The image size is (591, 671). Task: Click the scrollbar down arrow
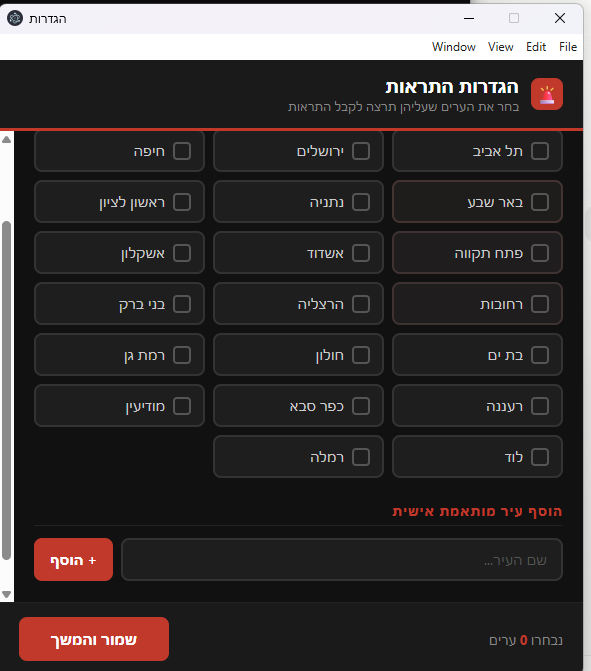pyautogui.click(x=6, y=594)
